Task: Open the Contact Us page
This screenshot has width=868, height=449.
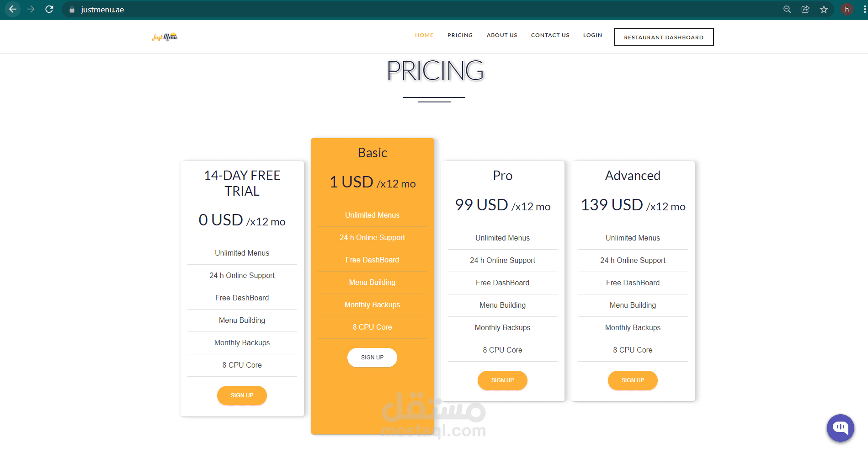Action: tap(550, 35)
